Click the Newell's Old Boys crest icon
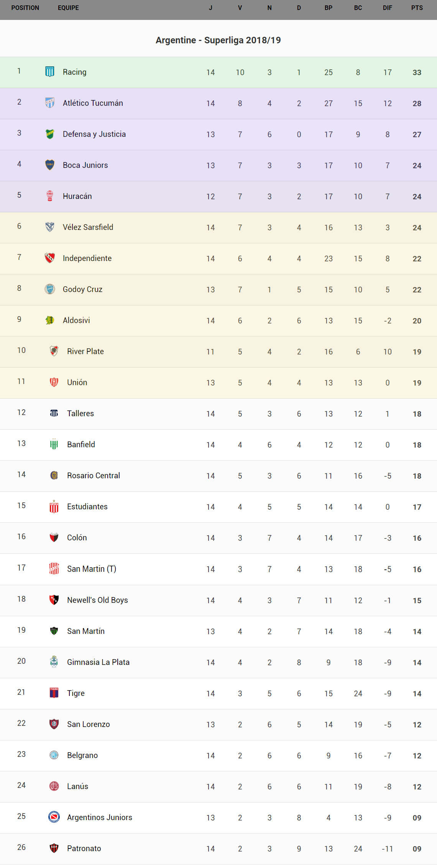Viewport: 437px width, 868px height. click(54, 600)
